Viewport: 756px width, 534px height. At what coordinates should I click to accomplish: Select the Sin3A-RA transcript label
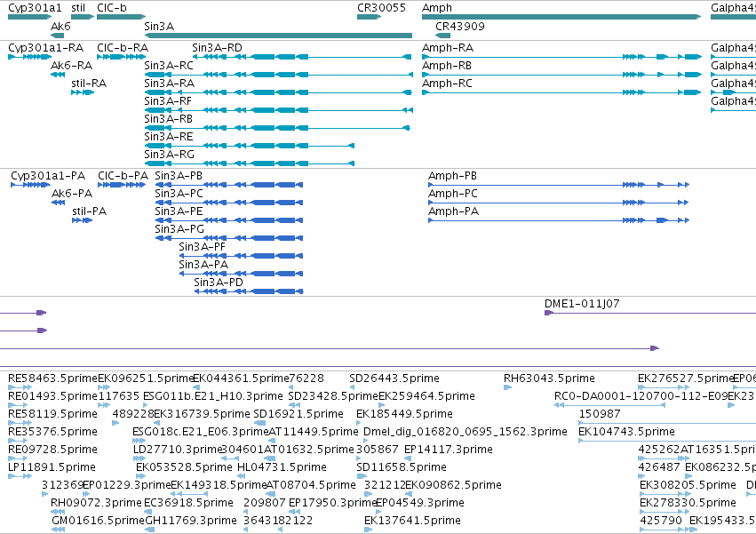[x=169, y=84]
